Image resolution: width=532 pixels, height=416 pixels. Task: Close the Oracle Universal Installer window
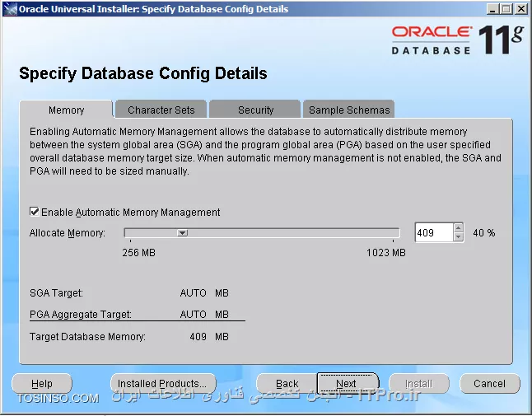coord(520,9)
